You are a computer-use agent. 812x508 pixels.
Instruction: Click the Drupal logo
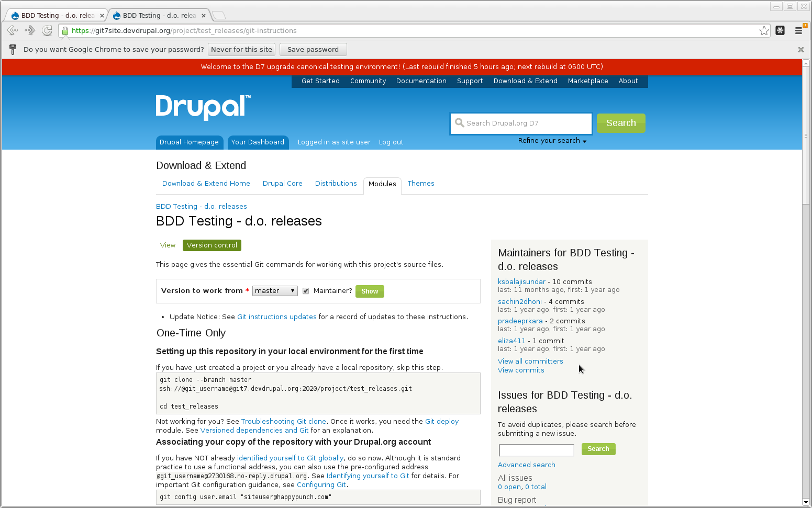(202, 107)
